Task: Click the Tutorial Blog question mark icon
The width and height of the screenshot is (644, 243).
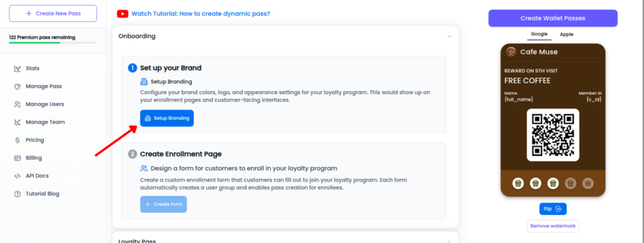Action: pyautogui.click(x=17, y=194)
